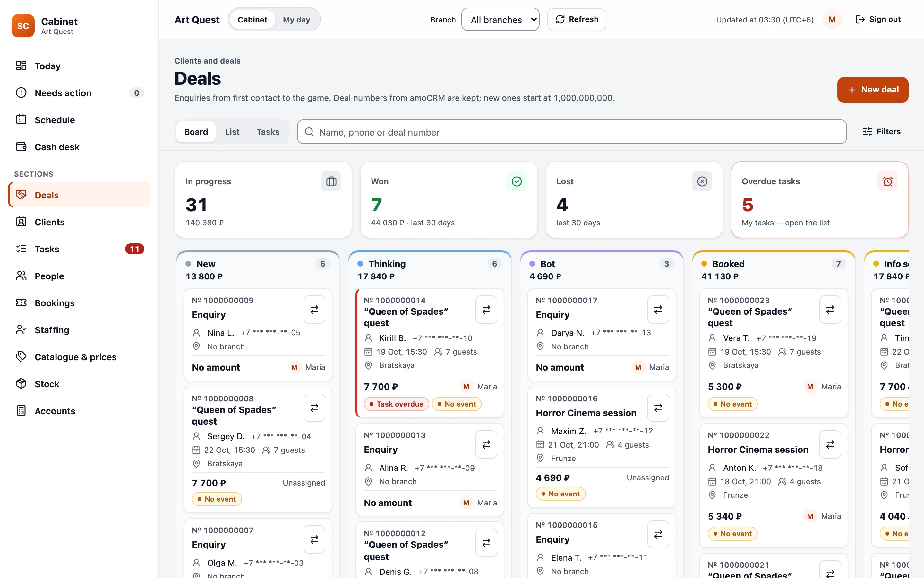Open Staffing in the sidebar
The height and width of the screenshot is (578, 924).
pyautogui.click(x=80, y=330)
